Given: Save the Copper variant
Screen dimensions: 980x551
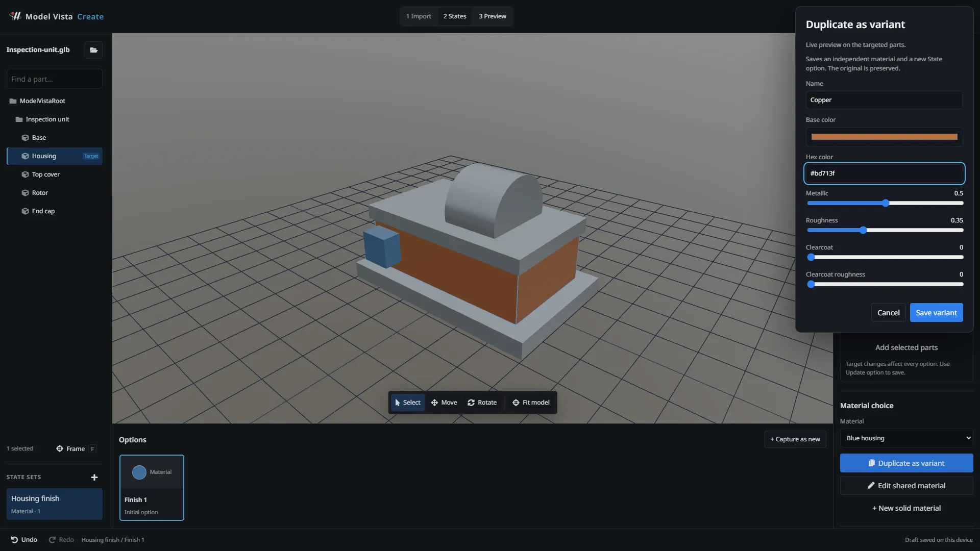Looking at the screenshot, I should [x=936, y=313].
